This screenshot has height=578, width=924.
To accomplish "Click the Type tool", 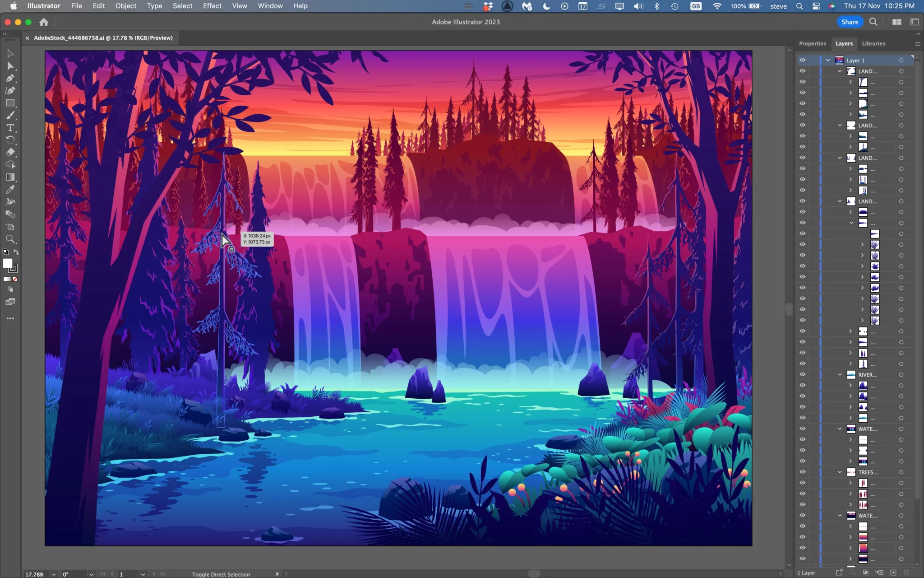I will coord(10,127).
